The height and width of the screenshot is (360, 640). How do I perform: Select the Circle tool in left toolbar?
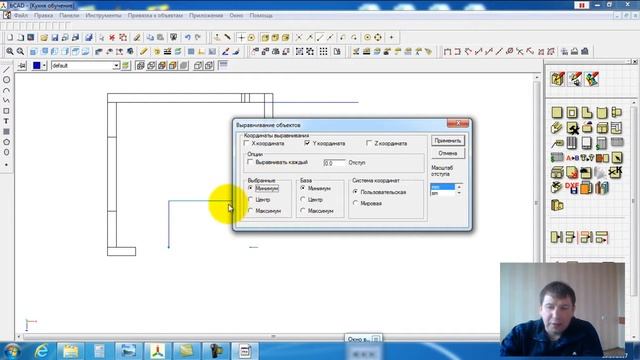pyautogui.click(x=6, y=80)
